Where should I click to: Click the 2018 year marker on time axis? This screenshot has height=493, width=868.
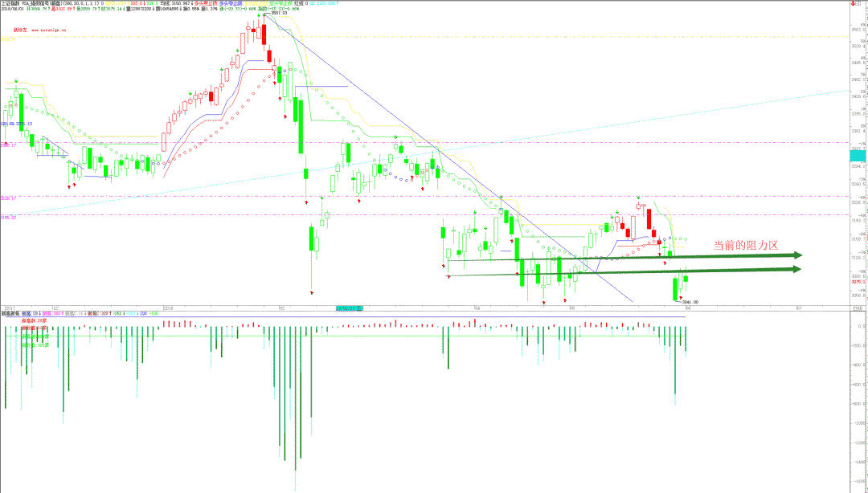coord(169,308)
